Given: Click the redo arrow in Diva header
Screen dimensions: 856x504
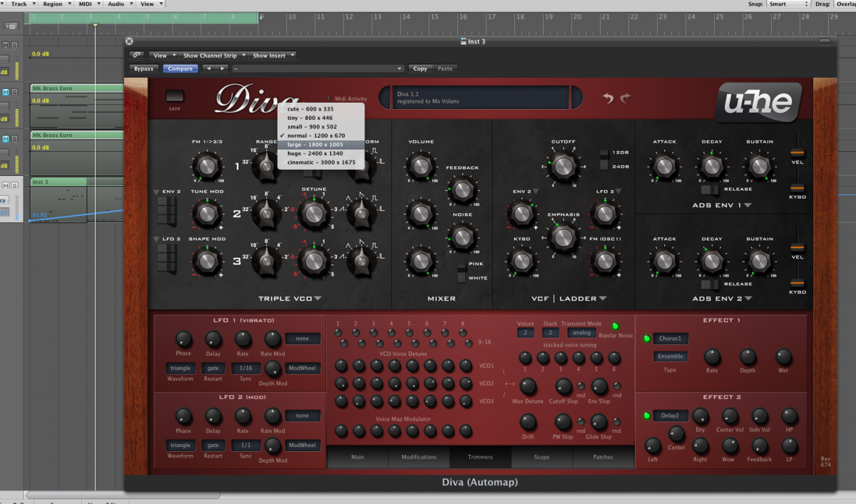Looking at the screenshot, I should coord(626,98).
